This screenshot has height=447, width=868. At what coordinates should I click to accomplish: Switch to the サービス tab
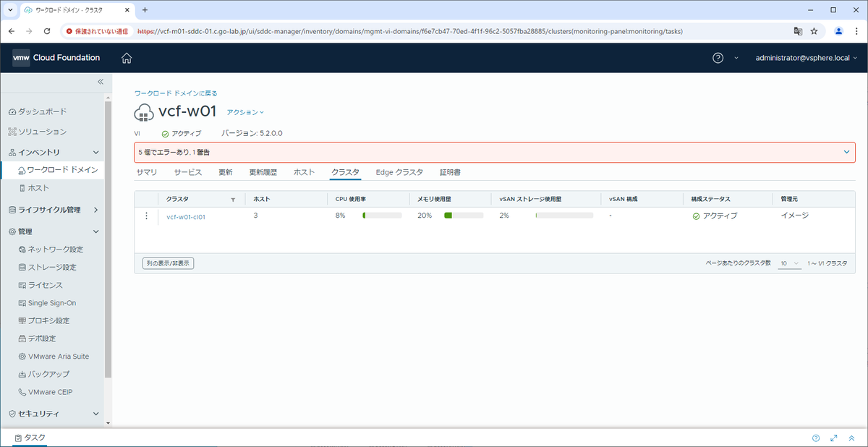pyautogui.click(x=188, y=172)
